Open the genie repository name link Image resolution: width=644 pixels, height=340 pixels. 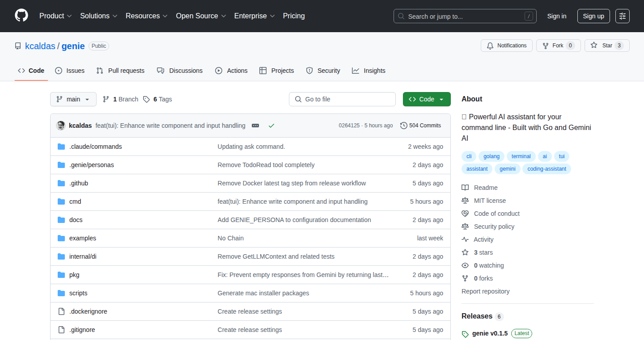tap(73, 46)
